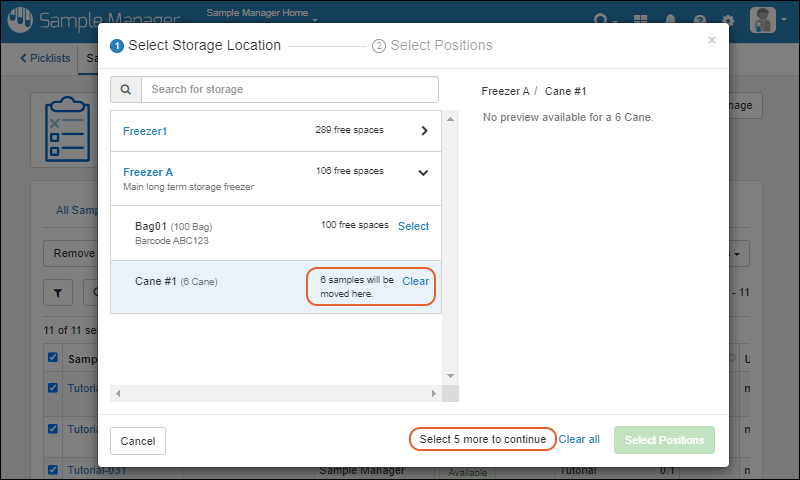Click the help question mark icon
800x480 pixels.
coord(699,20)
